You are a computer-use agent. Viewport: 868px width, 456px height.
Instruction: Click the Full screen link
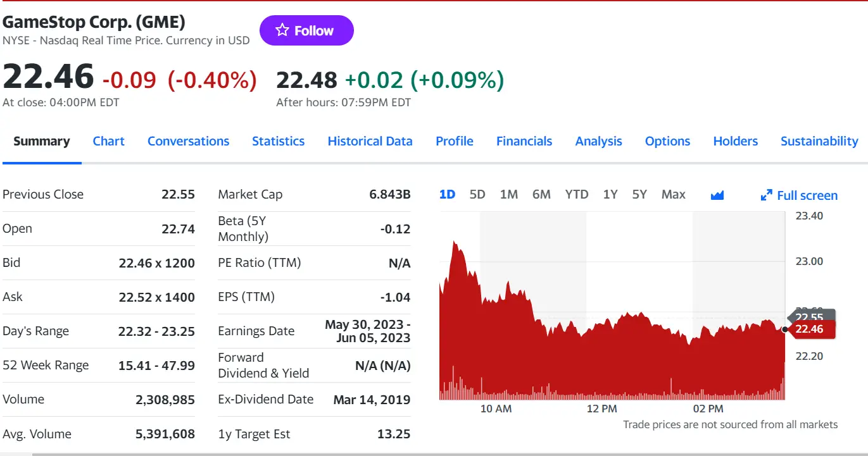(x=805, y=195)
